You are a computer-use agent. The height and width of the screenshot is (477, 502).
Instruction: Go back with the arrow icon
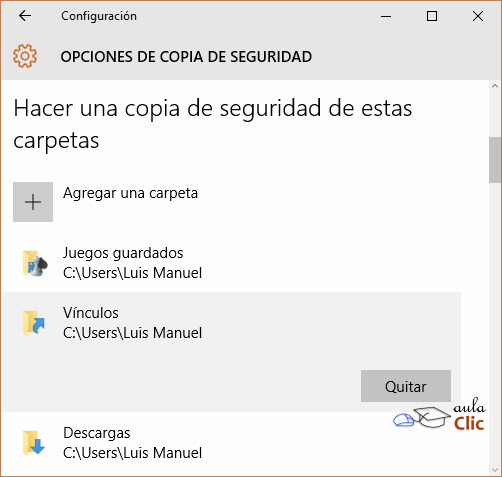pyautogui.click(x=25, y=16)
